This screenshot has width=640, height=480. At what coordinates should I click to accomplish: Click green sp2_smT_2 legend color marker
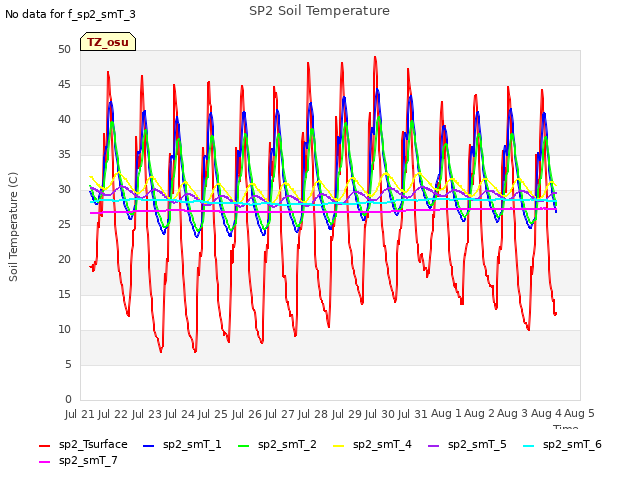point(244,446)
